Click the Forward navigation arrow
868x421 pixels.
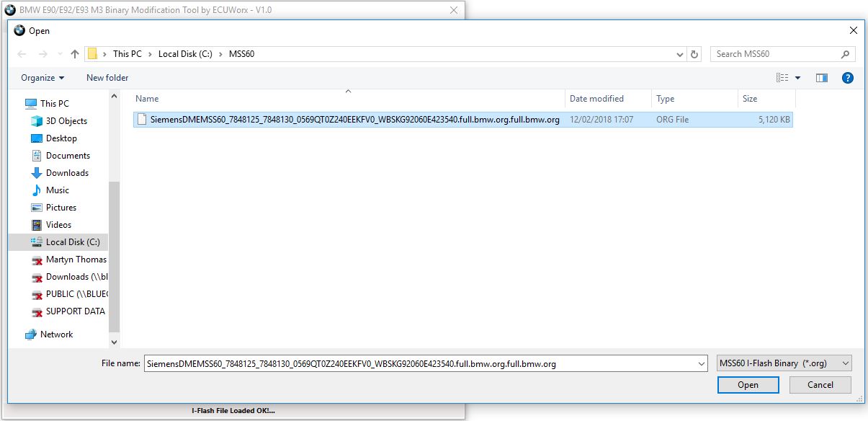[x=42, y=54]
